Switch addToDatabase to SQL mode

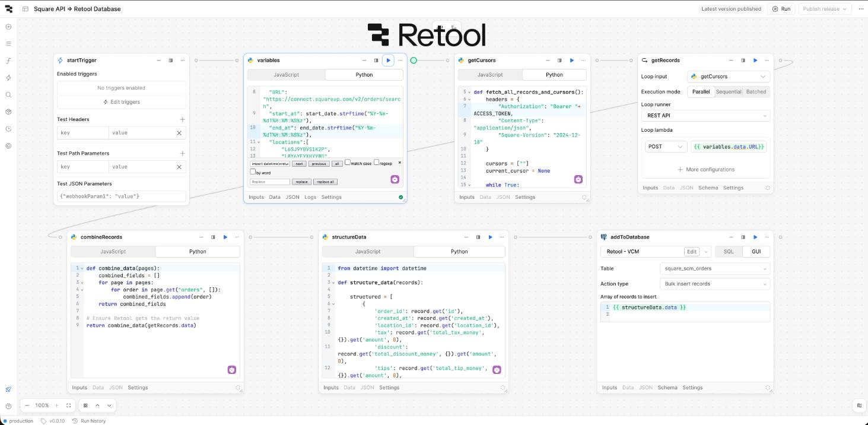coord(729,252)
